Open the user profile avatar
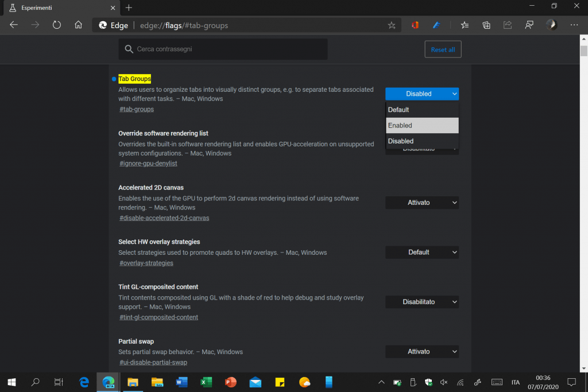This screenshot has height=392, width=588. (551, 25)
